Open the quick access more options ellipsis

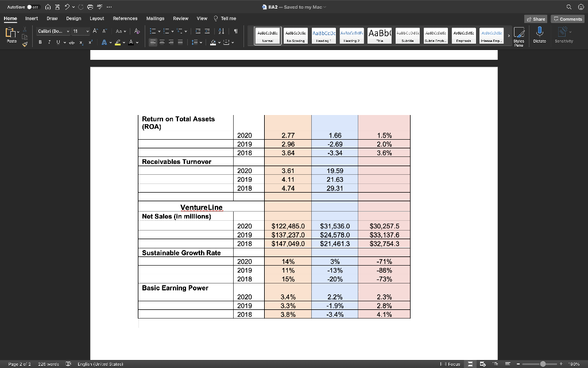109,7
